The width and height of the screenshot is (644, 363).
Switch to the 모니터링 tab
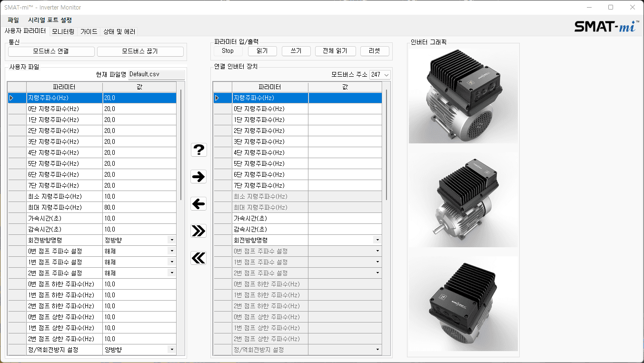(63, 31)
